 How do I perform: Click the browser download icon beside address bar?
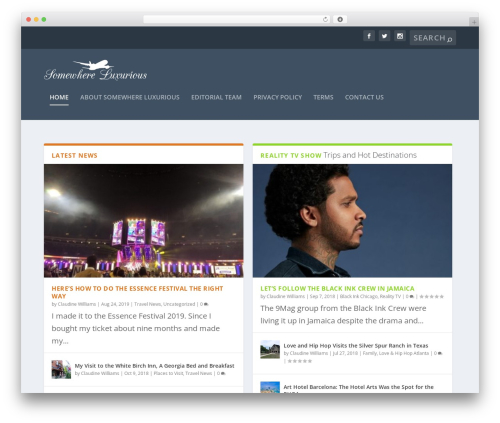click(340, 19)
